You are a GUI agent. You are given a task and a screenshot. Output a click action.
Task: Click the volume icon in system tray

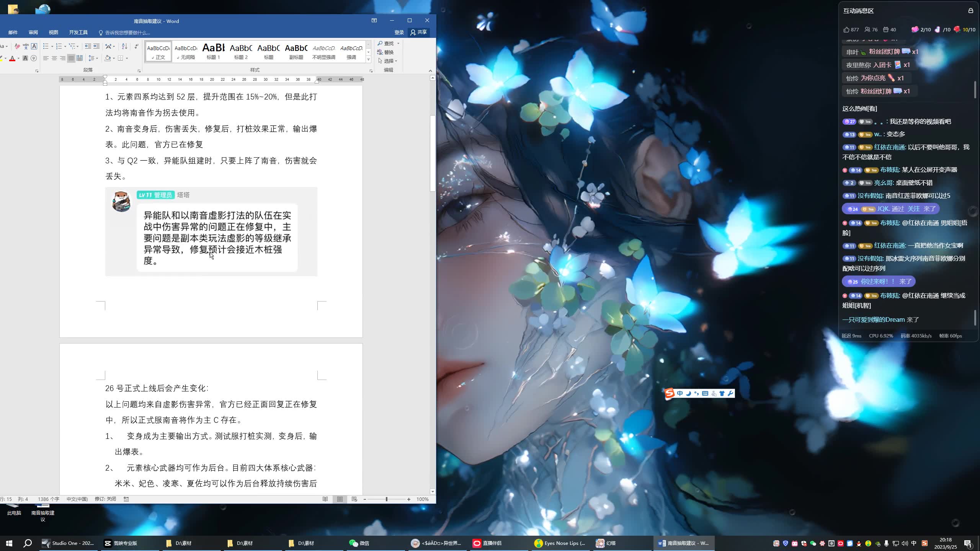[x=905, y=543]
